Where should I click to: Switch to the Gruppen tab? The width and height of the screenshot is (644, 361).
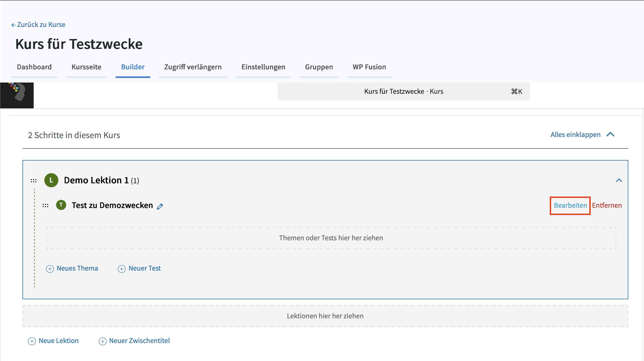click(x=319, y=67)
